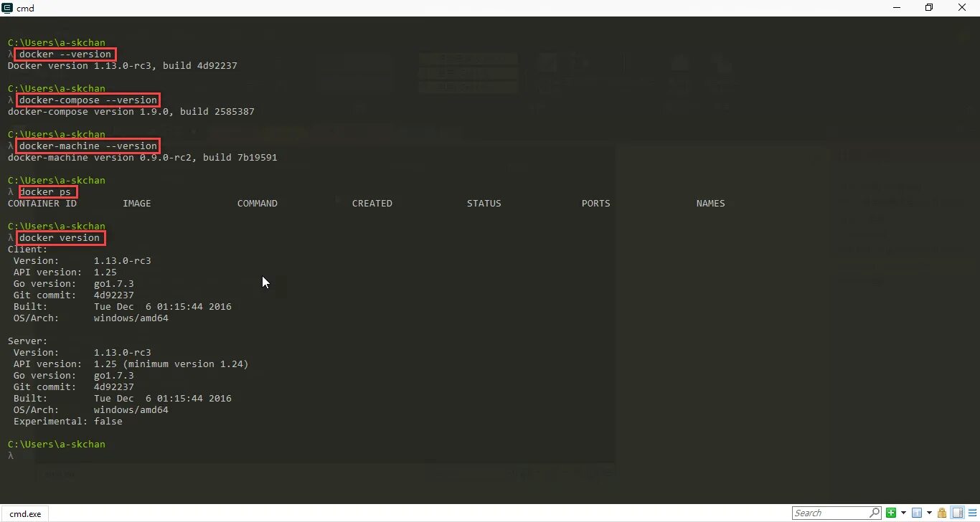Click the IMAGE column header

[x=137, y=204]
